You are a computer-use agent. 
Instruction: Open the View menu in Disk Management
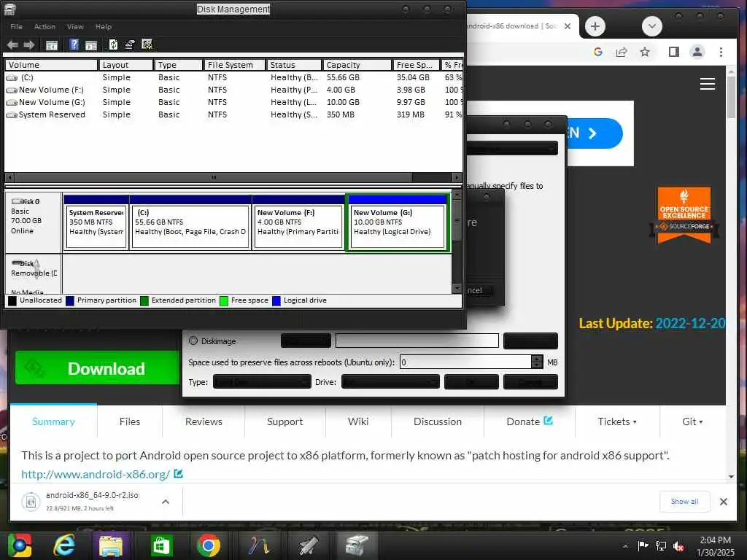click(x=75, y=27)
